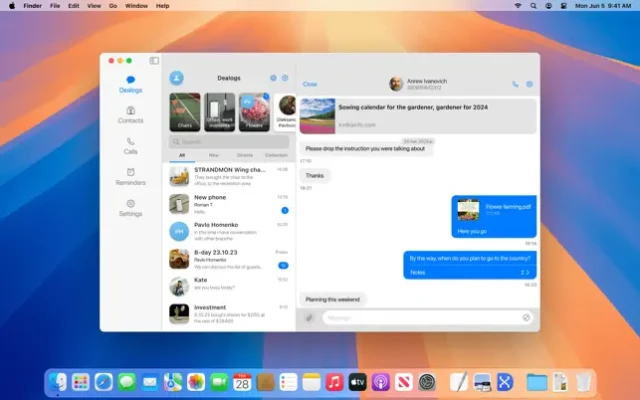Image resolution: width=640 pixels, height=400 pixels.
Task: Open Apple TV from the Dock
Action: (358, 382)
